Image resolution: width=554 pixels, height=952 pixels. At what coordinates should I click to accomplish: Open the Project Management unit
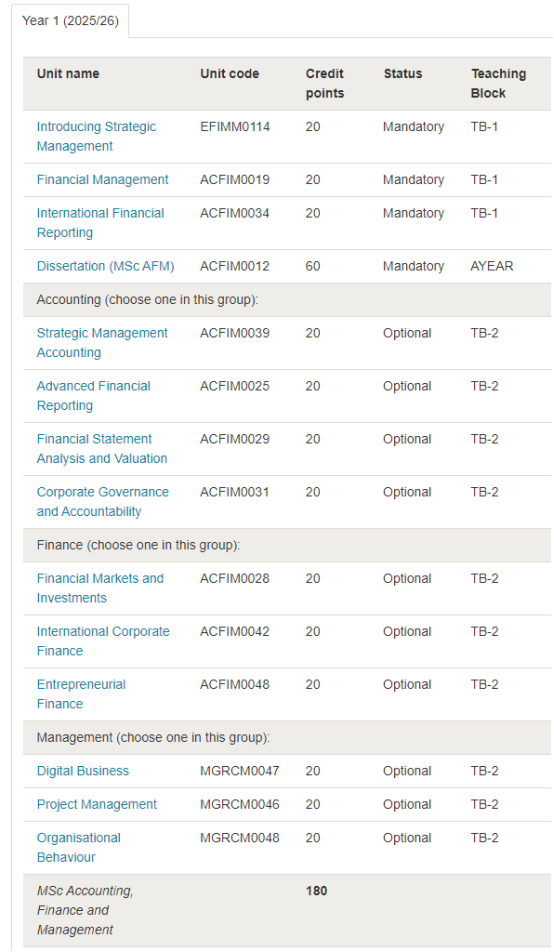(x=97, y=804)
